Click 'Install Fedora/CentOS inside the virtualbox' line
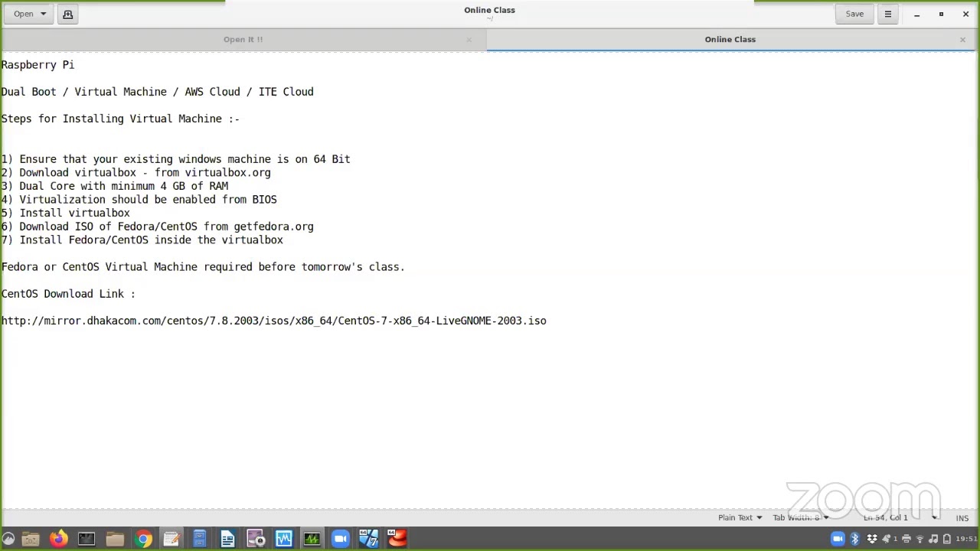Image resolution: width=980 pixels, height=551 pixels. click(142, 240)
